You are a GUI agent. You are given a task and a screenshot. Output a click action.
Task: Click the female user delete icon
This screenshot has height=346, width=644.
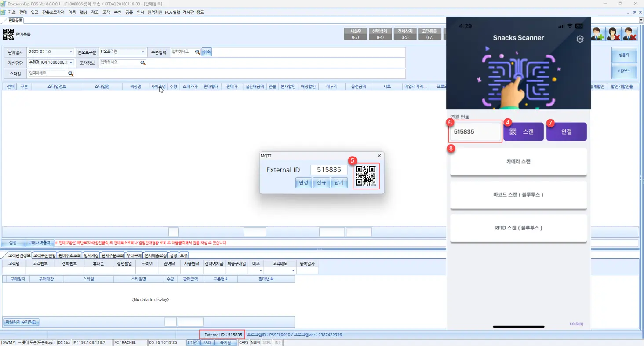614,34
